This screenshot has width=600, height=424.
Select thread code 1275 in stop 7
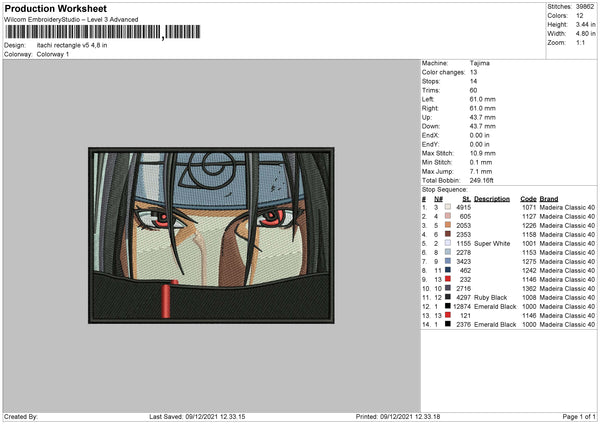coord(529,261)
